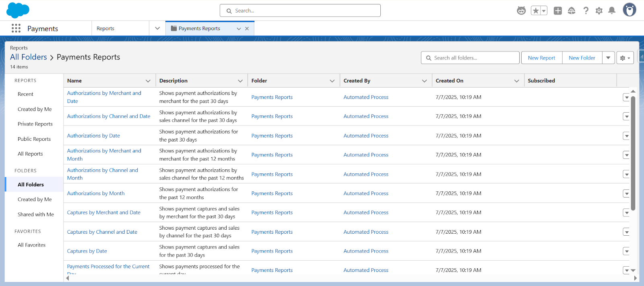Open Authorizations by Date report
Image resolution: width=644 pixels, height=286 pixels.
(93, 136)
